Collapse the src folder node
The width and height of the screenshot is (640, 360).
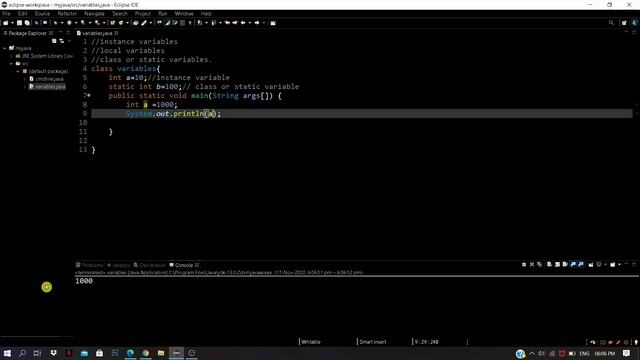tap(11, 64)
